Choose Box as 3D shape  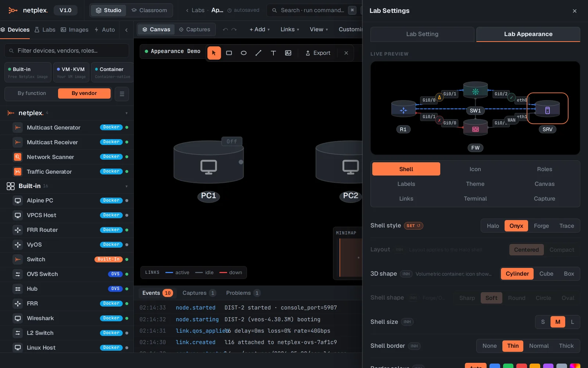click(x=569, y=274)
